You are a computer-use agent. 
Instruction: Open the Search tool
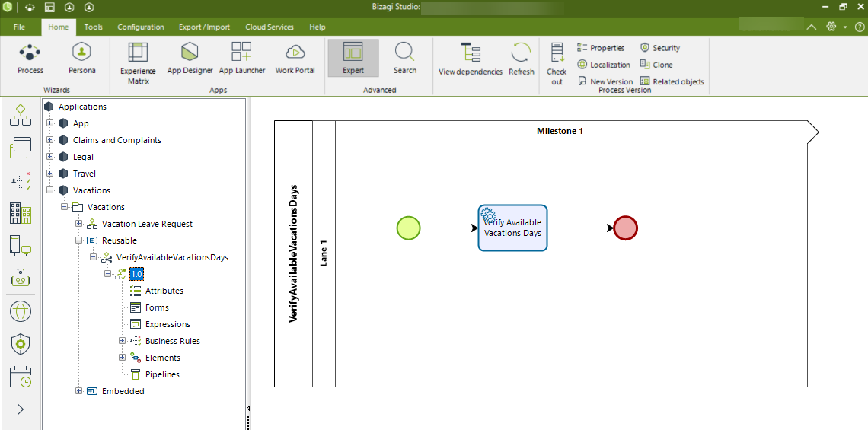coord(405,59)
